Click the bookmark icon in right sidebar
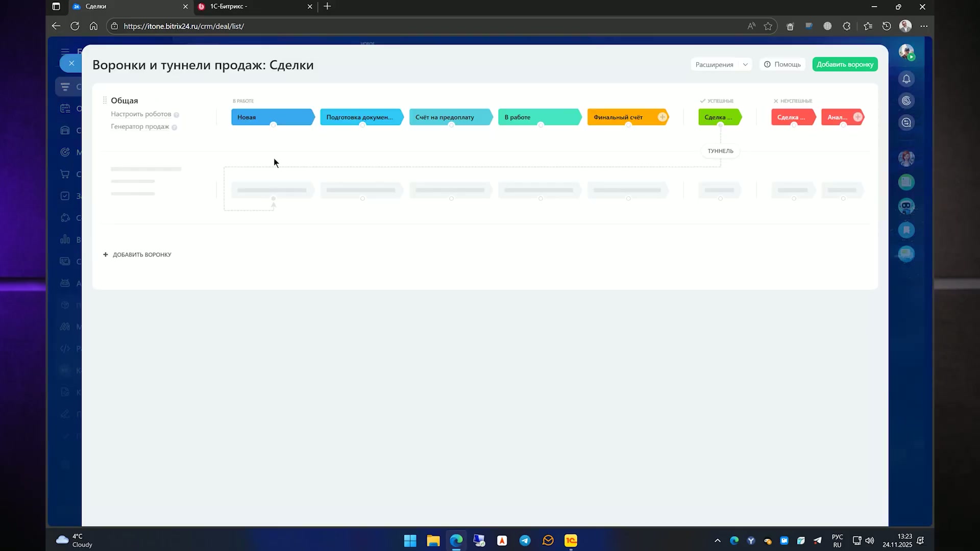The width and height of the screenshot is (980, 551). coord(906,230)
